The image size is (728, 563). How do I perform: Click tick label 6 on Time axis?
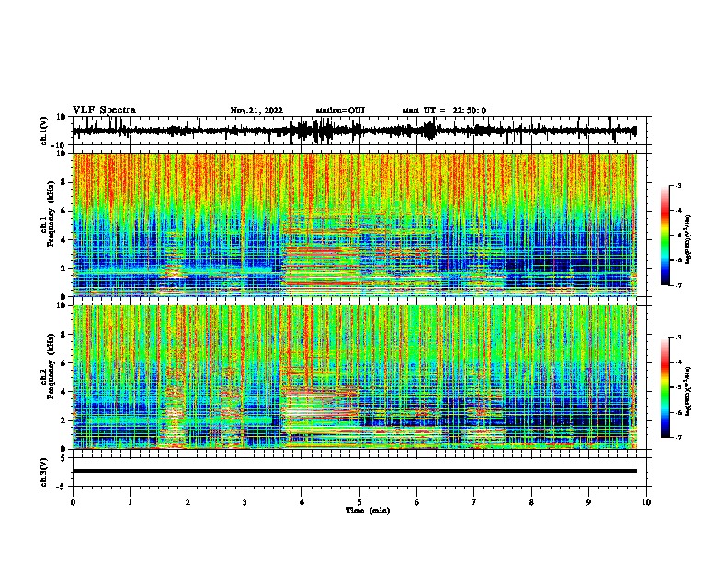pos(417,502)
